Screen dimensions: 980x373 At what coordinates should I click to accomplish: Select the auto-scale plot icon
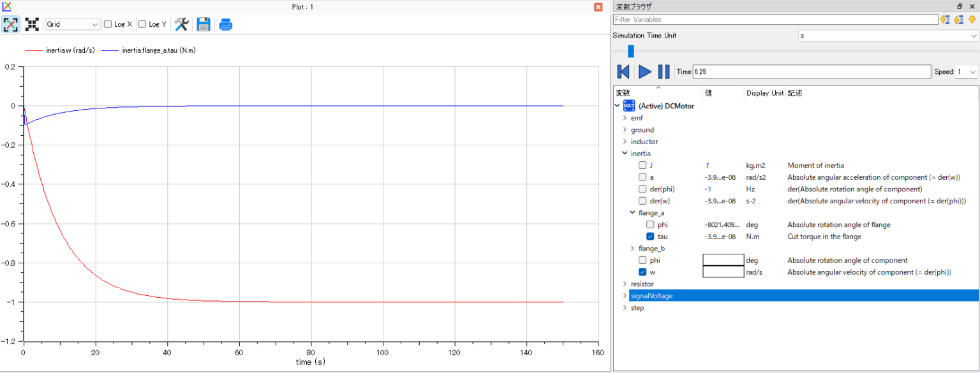(x=10, y=24)
